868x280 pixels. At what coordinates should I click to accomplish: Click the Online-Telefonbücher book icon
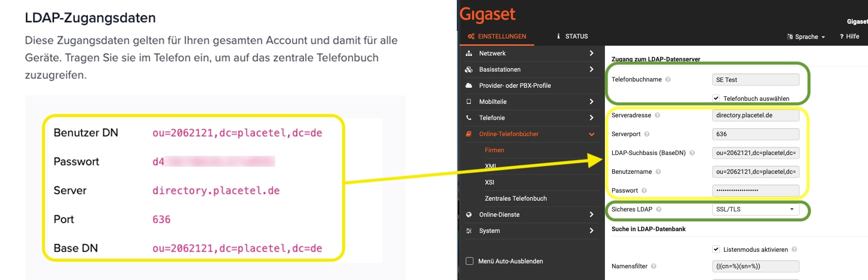tap(469, 134)
